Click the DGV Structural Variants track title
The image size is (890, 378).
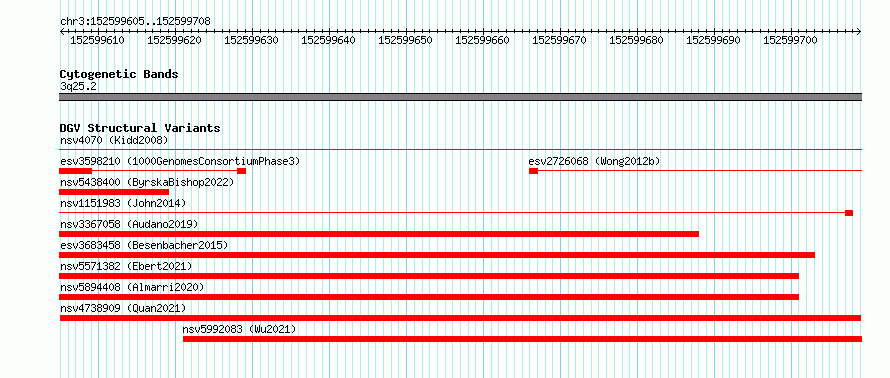pos(140,128)
